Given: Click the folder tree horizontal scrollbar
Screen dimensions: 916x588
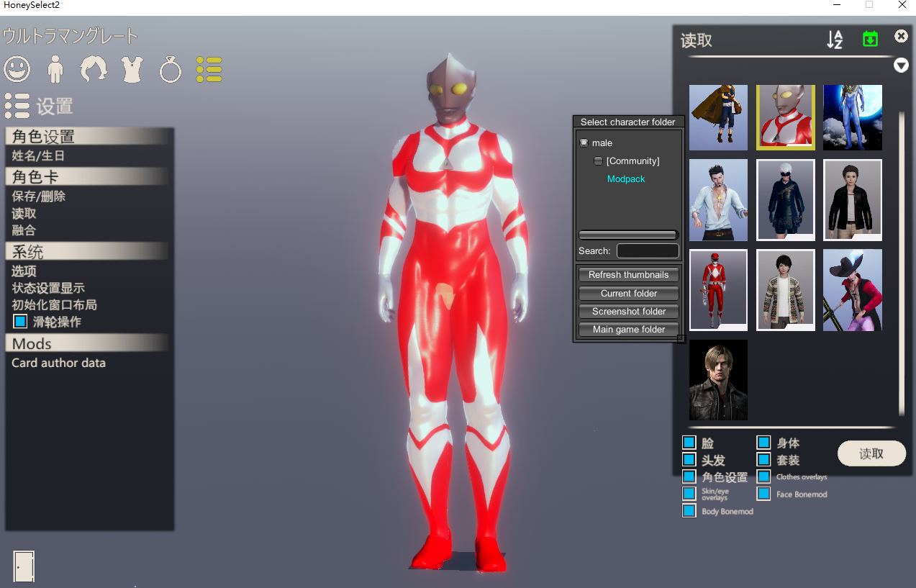Looking at the screenshot, I should click(628, 235).
